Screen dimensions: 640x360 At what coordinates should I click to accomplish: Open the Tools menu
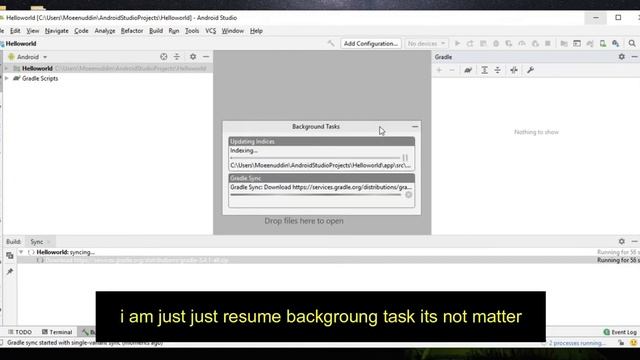(x=192, y=31)
